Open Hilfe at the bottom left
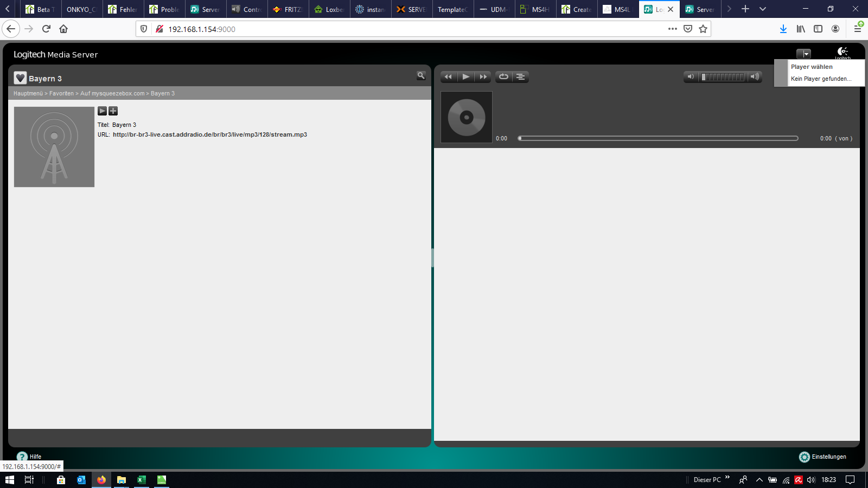Image resolution: width=868 pixels, height=488 pixels. pyautogui.click(x=29, y=457)
